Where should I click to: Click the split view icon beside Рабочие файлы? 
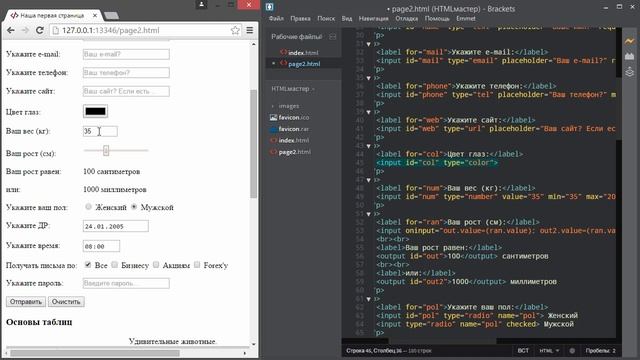[x=333, y=37]
